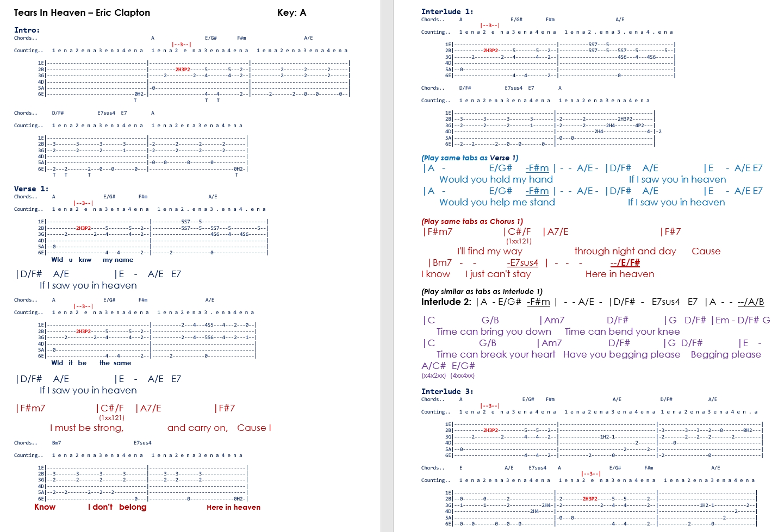Click the lyric "I know"
Screen dimensions: 778x532
coord(435,274)
